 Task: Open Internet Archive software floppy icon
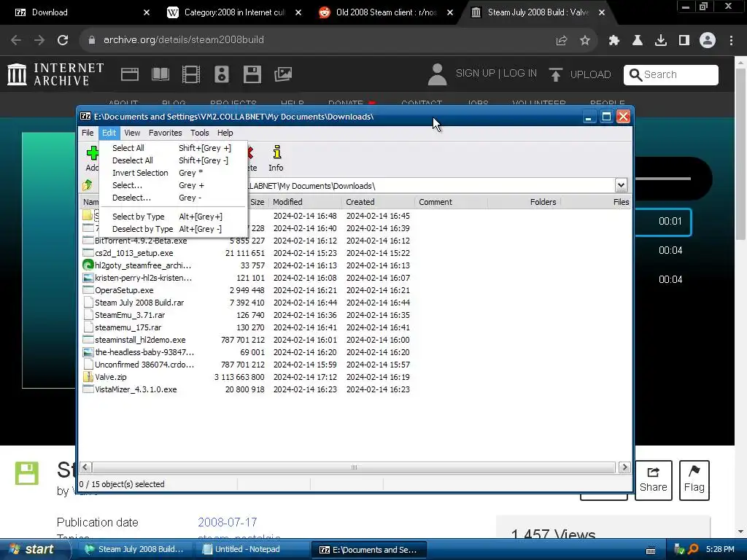pyautogui.click(x=252, y=74)
